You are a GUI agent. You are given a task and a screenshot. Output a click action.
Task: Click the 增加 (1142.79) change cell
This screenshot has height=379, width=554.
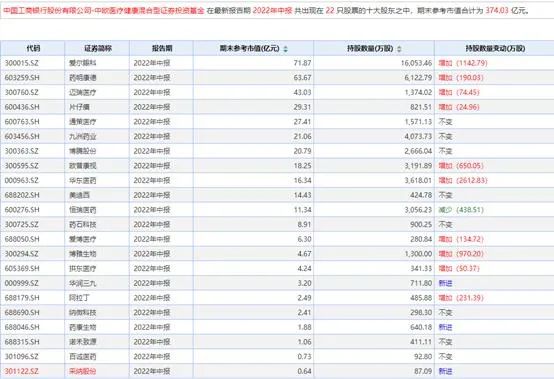point(463,63)
